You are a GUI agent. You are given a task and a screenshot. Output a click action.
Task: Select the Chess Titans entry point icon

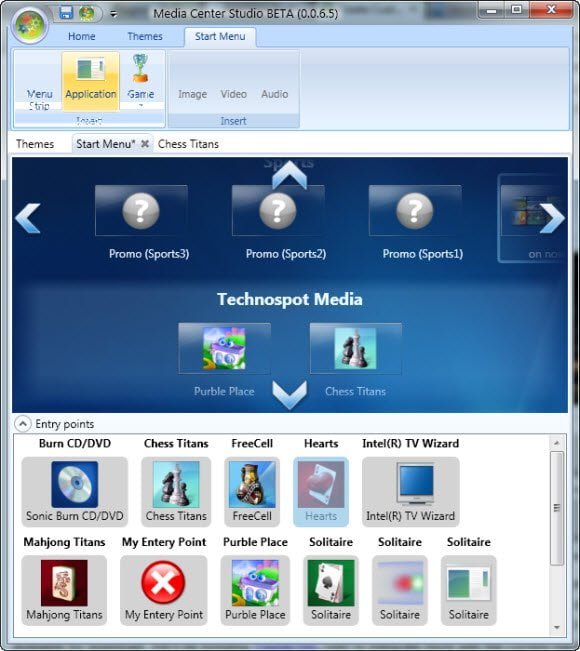coord(176,484)
